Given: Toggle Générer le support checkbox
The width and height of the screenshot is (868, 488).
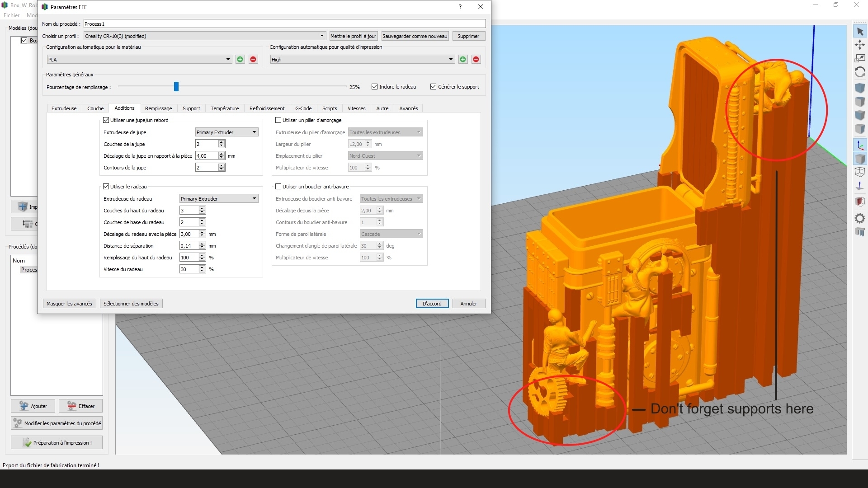Looking at the screenshot, I should click(x=433, y=87).
